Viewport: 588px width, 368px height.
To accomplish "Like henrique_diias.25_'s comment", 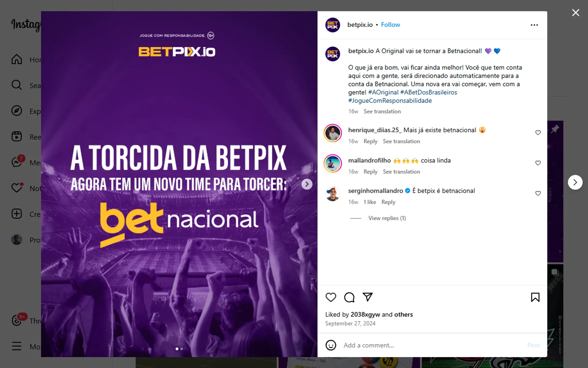I will (538, 132).
